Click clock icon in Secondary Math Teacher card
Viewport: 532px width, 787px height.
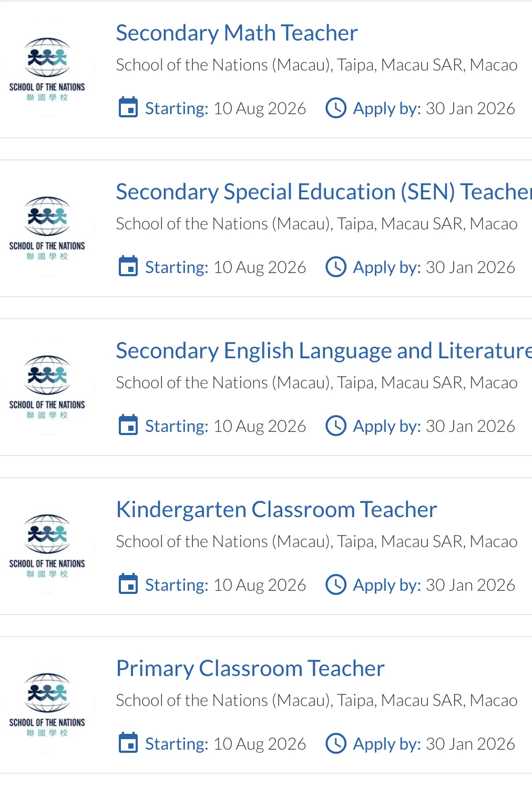336,108
